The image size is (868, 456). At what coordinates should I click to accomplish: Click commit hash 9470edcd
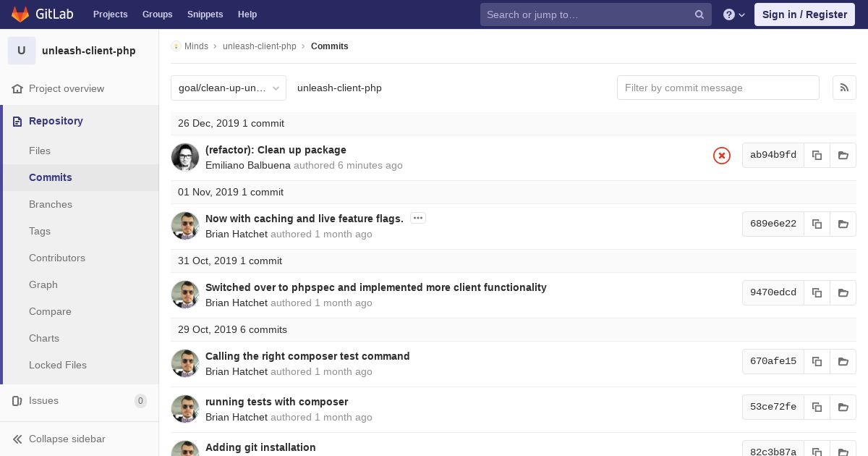(773, 292)
